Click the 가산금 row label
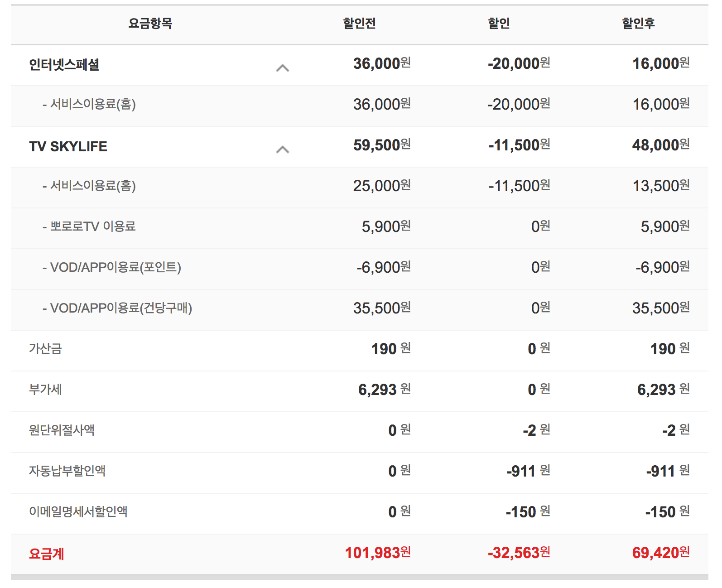 [45, 348]
